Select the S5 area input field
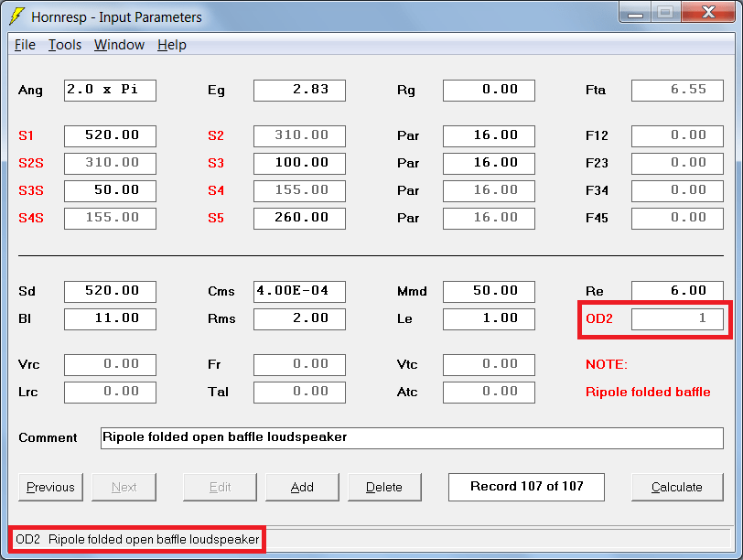 click(x=299, y=219)
